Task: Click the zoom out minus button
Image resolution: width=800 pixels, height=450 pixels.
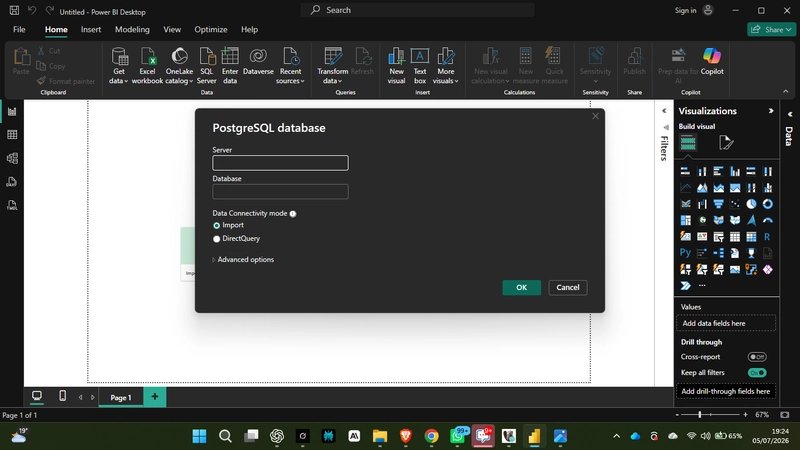Action: (x=677, y=415)
